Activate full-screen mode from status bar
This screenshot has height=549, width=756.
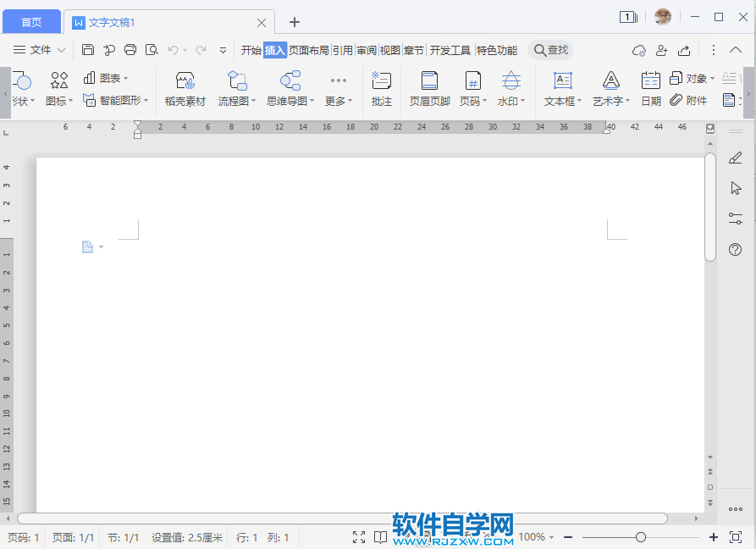coord(359,537)
